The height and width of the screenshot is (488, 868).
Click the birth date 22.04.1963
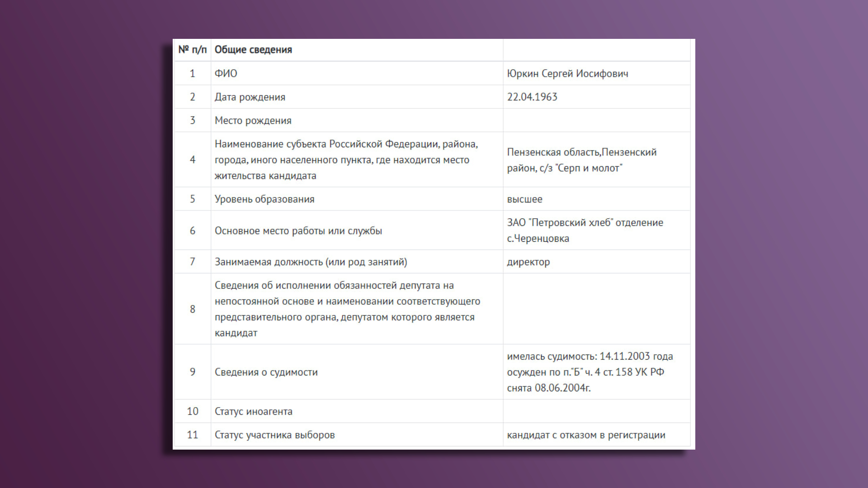[x=532, y=97]
